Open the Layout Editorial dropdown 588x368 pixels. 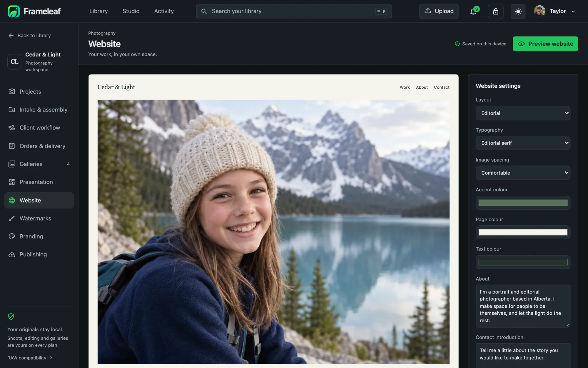[x=523, y=113]
